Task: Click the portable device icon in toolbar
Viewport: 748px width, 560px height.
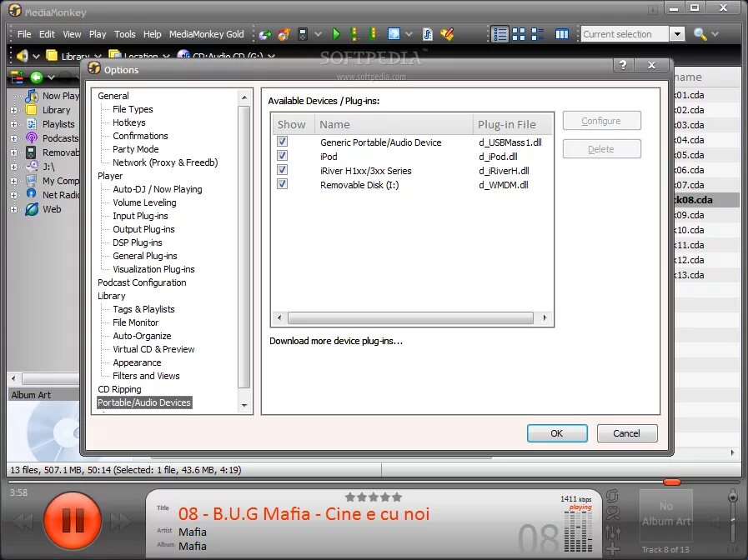Action: pos(302,34)
